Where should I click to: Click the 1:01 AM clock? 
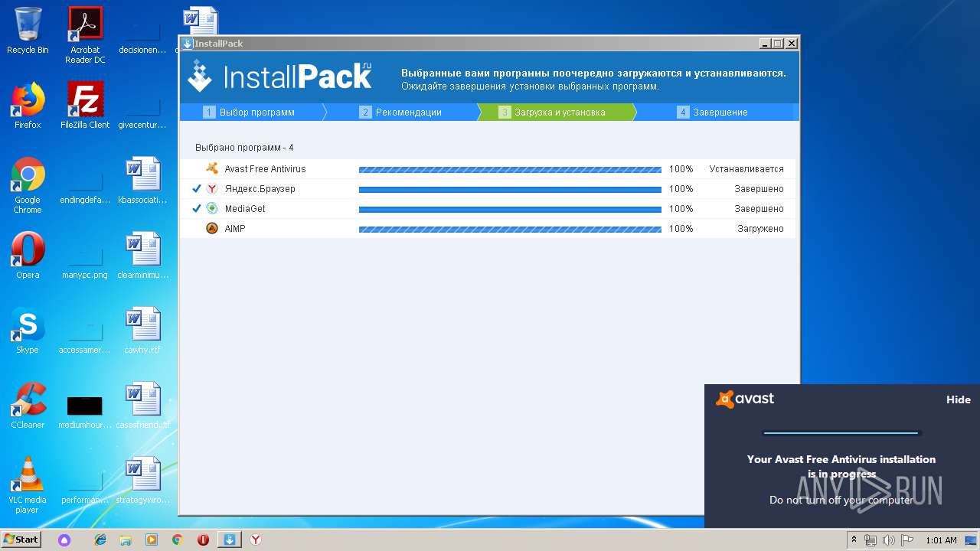click(x=941, y=540)
